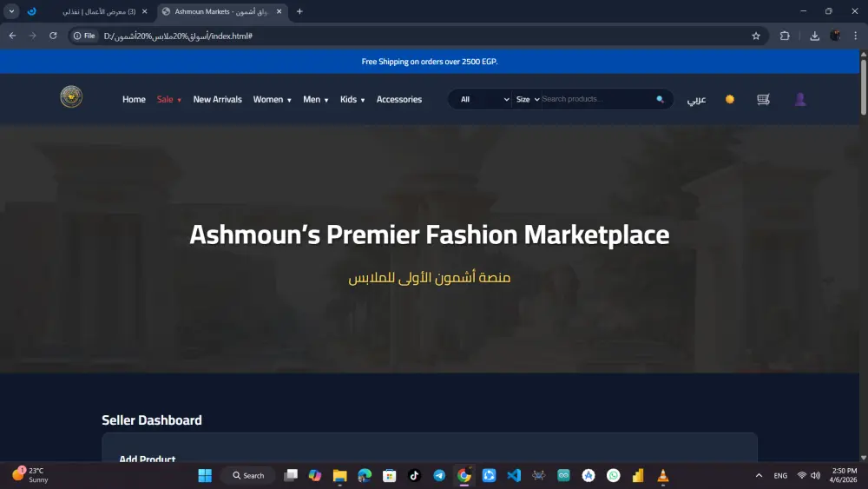Open Windows Start menu
868x489 pixels.
(x=205, y=475)
